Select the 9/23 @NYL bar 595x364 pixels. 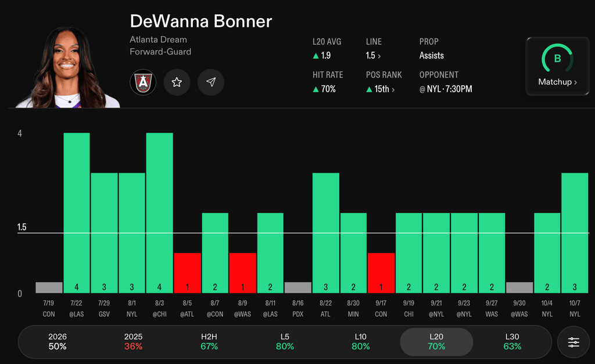(x=464, y=253)
